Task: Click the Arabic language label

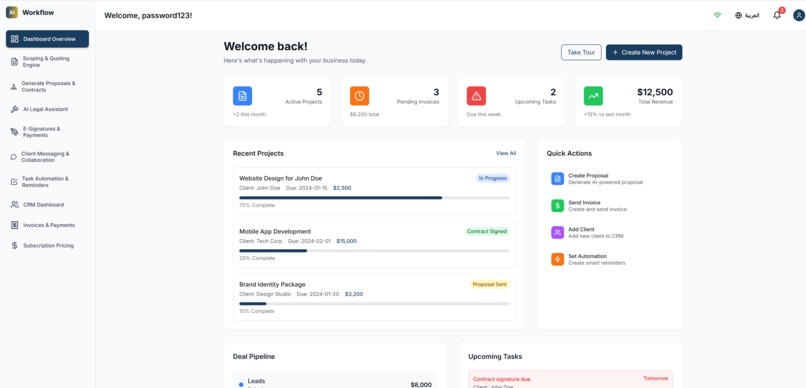Action: click(752, 15)
